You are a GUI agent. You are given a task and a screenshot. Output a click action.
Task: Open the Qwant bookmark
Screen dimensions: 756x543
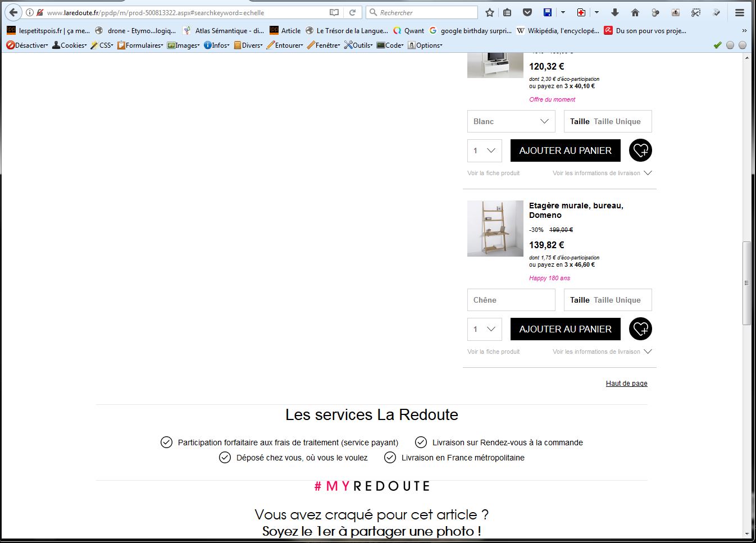click(409, 31)
